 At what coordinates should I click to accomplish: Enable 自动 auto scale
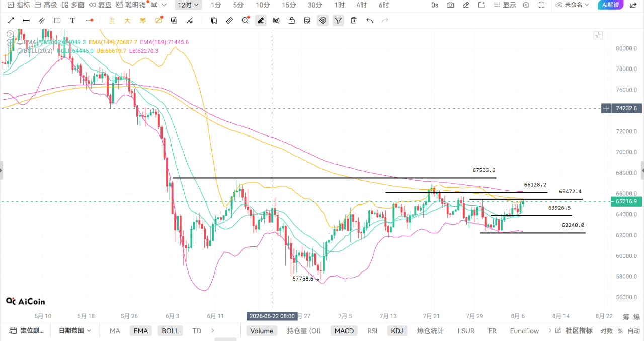pyautogui.click(x=634, y=331)
